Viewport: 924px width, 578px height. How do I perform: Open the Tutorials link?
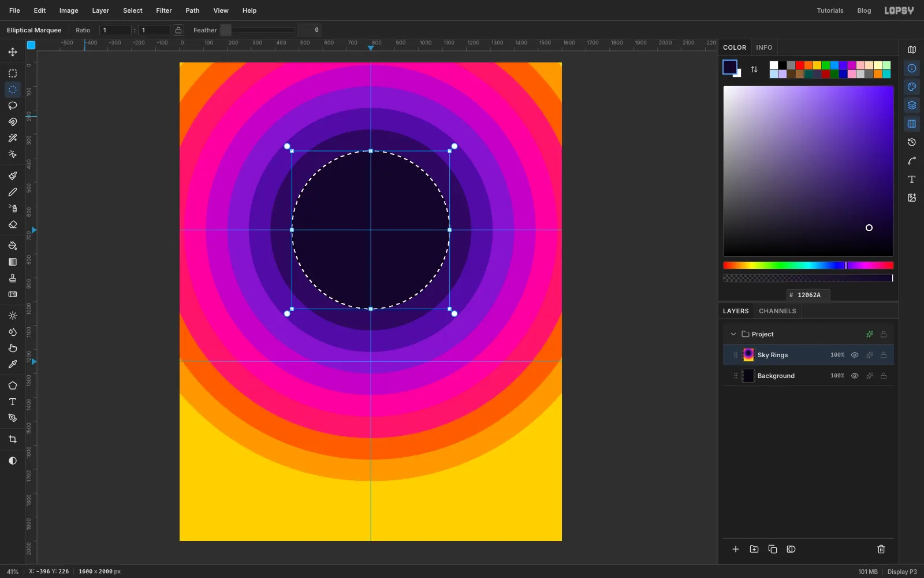click(830, 10)
